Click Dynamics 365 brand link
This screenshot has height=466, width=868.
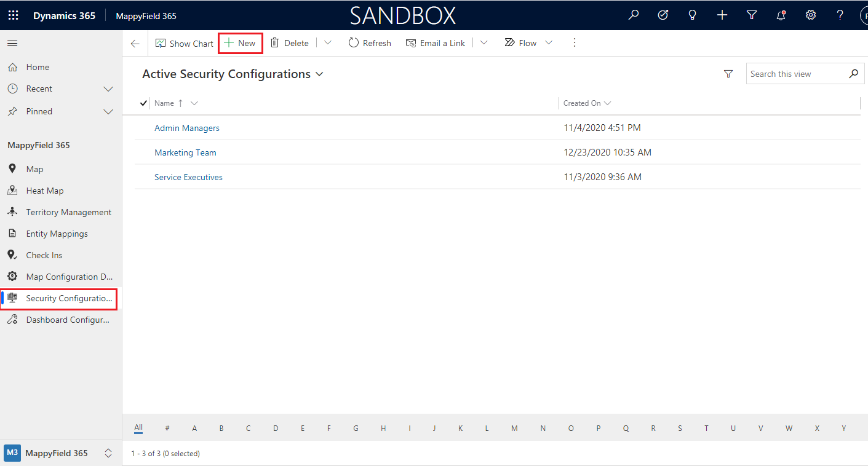coord(64,15)
